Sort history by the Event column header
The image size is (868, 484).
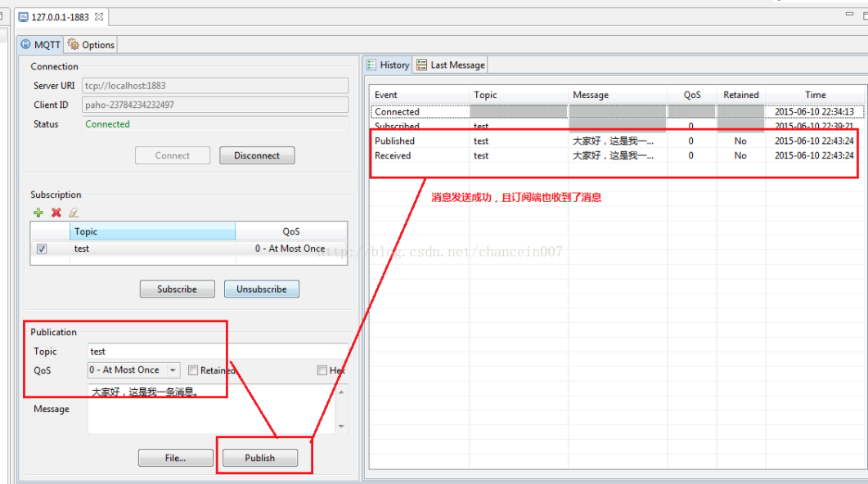coord(420,95)
